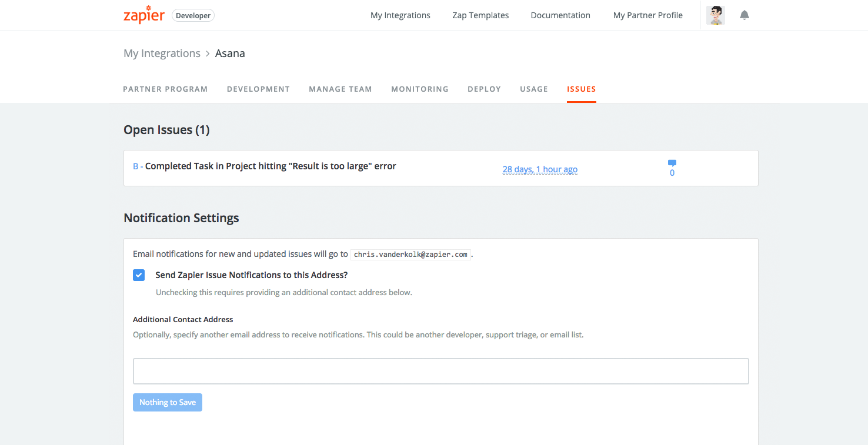Image resolution: width=868 pixels, height=445 pixels.
Task: Open Documentation link
Action: pos(560,15)
